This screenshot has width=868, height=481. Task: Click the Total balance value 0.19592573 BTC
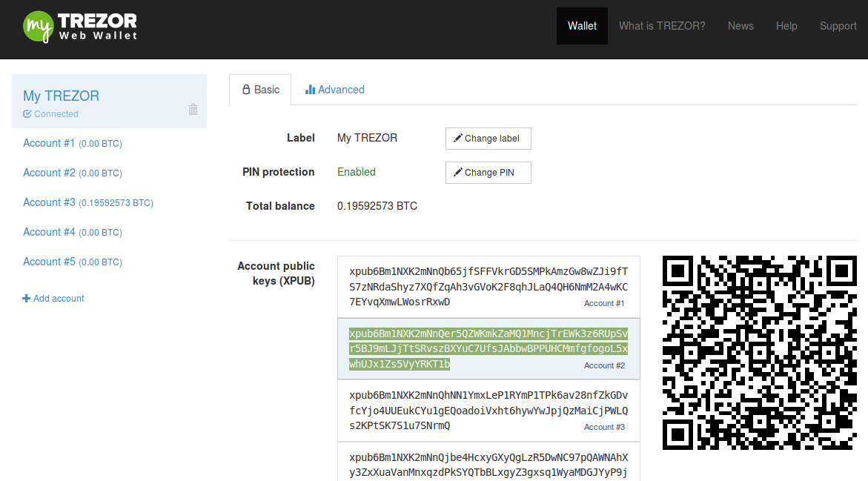377,206
